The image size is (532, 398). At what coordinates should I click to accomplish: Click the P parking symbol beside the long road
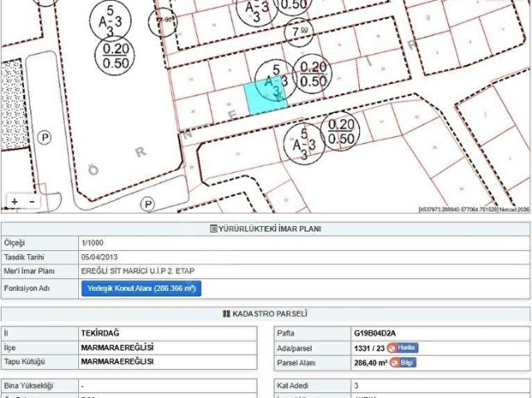(44, 138)
